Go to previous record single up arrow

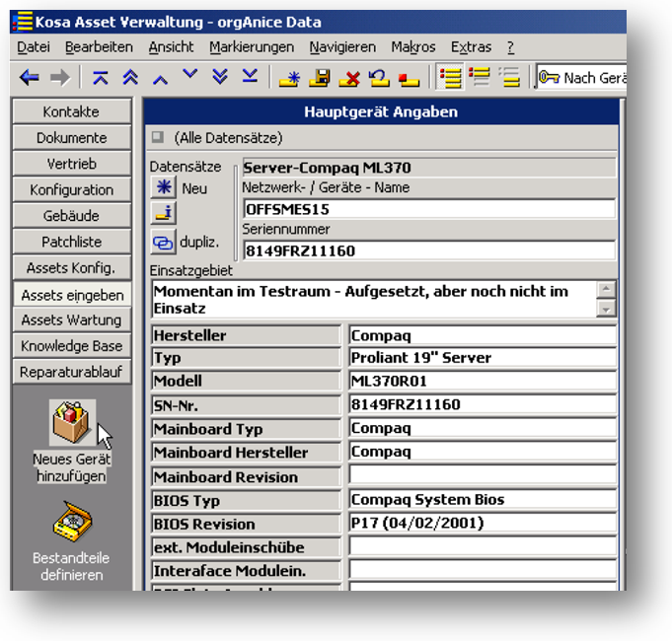tap(160, 79)
